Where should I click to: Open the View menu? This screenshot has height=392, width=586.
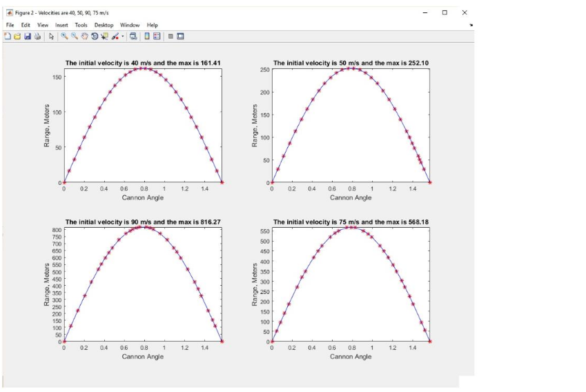click(43, 25)
